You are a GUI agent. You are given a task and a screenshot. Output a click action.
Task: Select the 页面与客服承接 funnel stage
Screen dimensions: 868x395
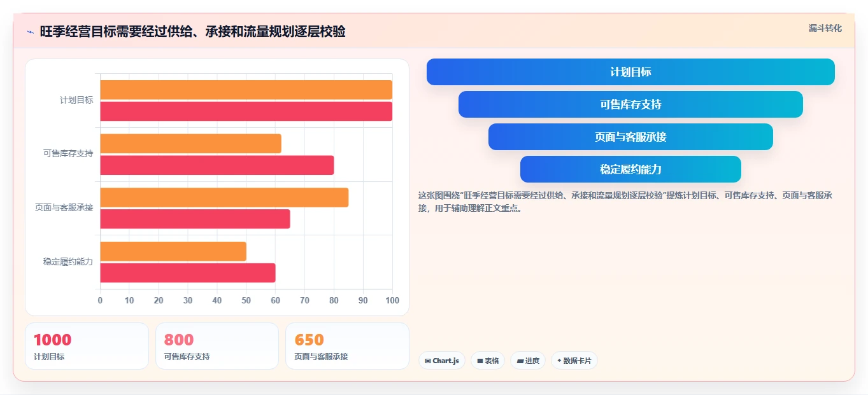pyautogui.click(x=630, y=137)
